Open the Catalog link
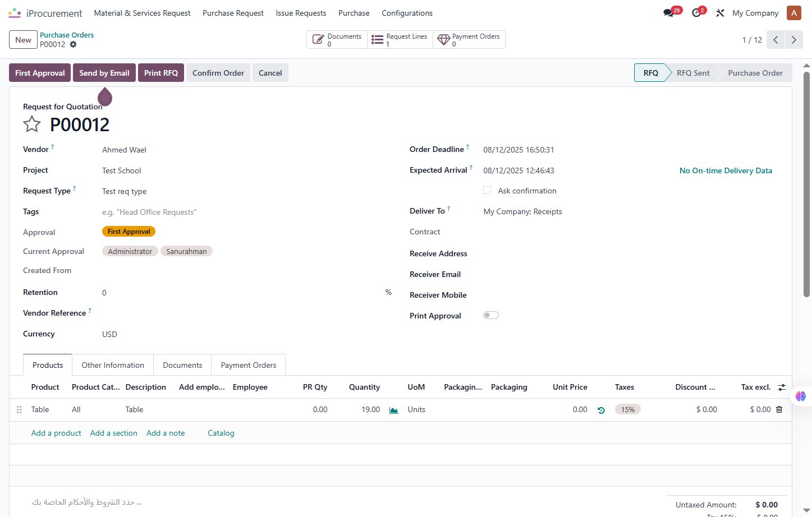 pyautogui.click(x=221, y=433)
